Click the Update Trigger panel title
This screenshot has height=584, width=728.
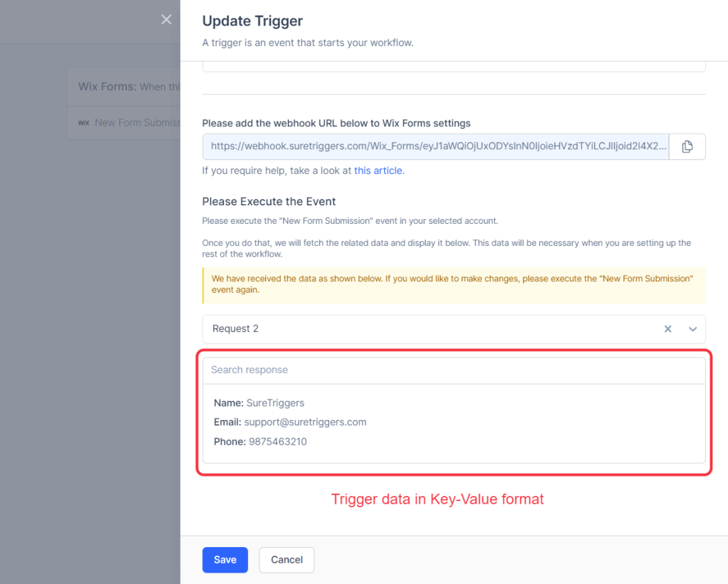(x=252, y=21)
